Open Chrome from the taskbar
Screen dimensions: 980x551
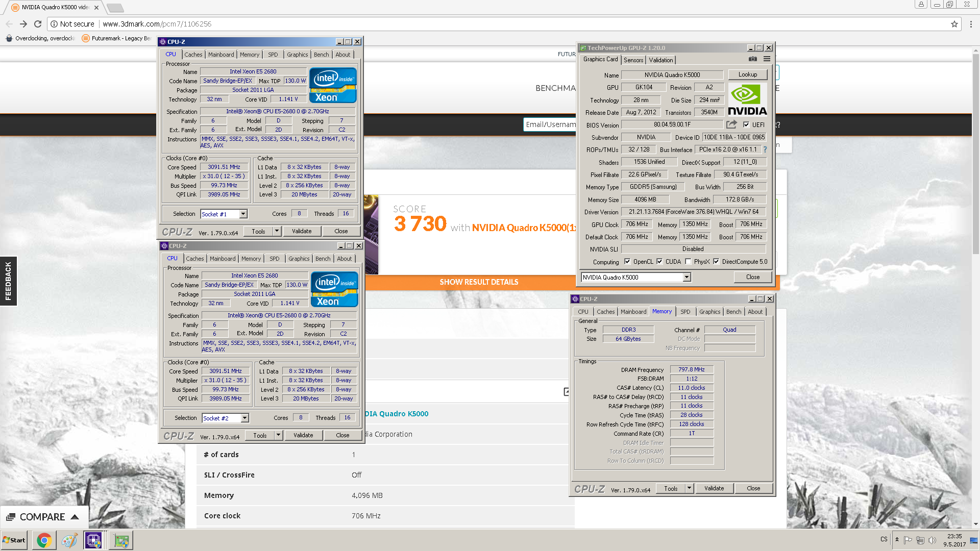click(44, 540)
